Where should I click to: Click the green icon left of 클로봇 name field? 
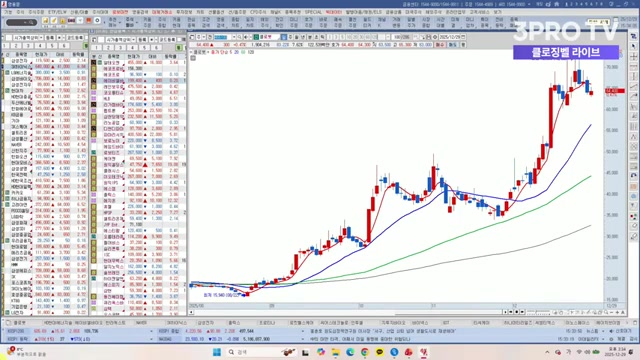[x=256, y=37]
